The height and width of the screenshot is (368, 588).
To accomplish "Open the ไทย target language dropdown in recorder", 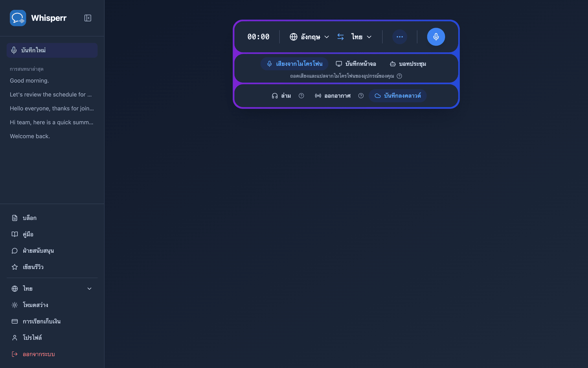I will [362, 37].
